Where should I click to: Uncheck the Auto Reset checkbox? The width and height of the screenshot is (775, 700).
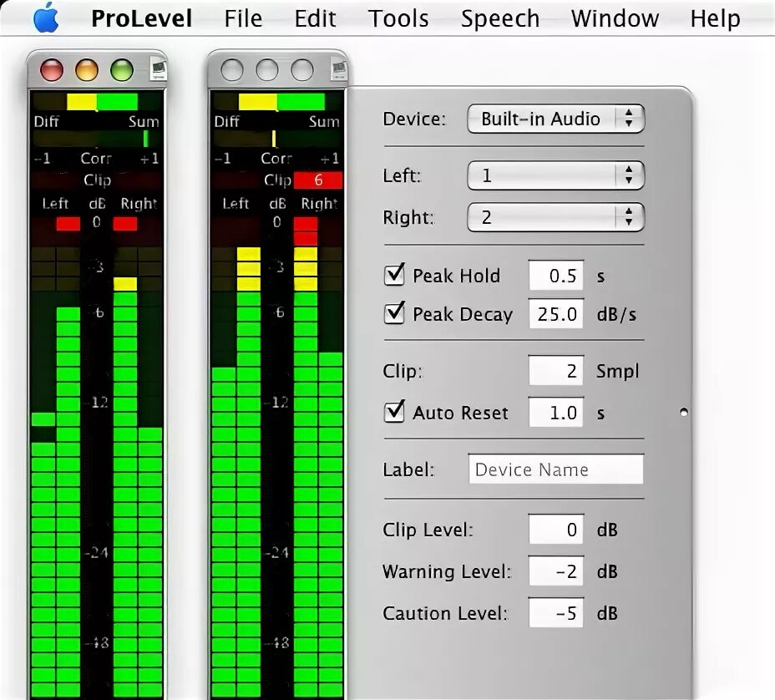[x=394, y=413]
